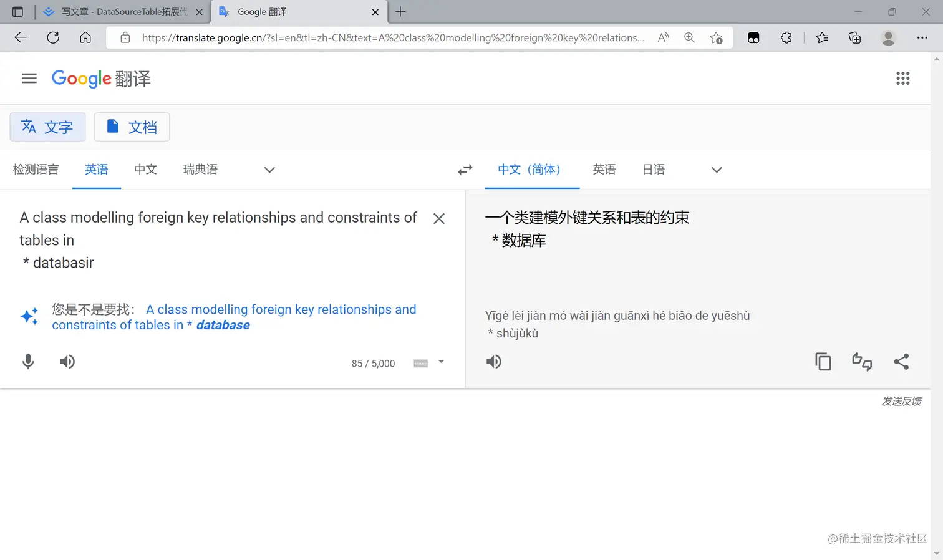
Task: Close the 写文章 DataSourceTable tab
Action: (x=199, y=12)
